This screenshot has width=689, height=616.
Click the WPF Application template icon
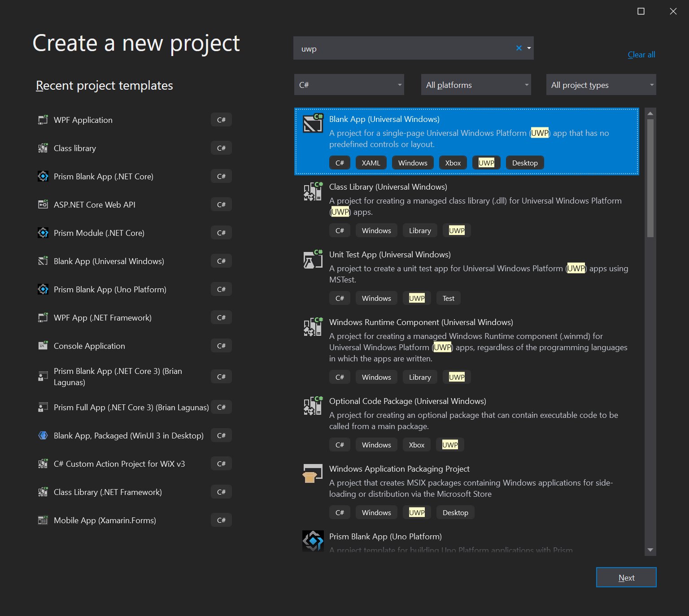[x=43, y=120]
